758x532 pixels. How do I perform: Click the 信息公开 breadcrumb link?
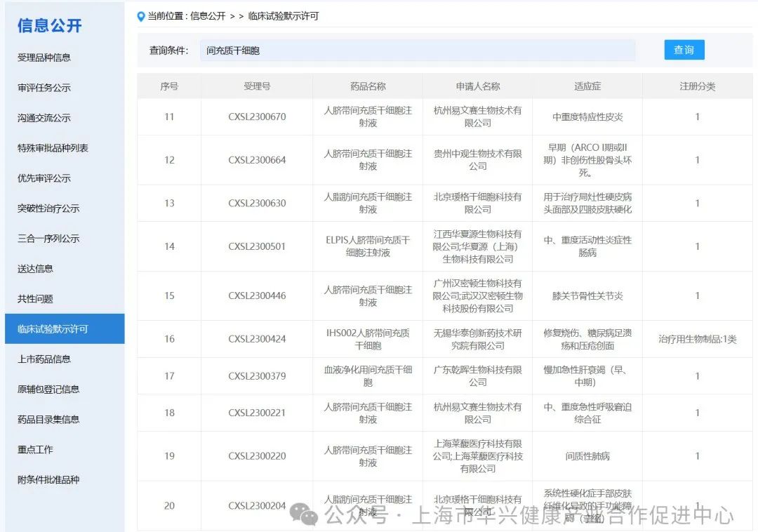coord(208,16)
